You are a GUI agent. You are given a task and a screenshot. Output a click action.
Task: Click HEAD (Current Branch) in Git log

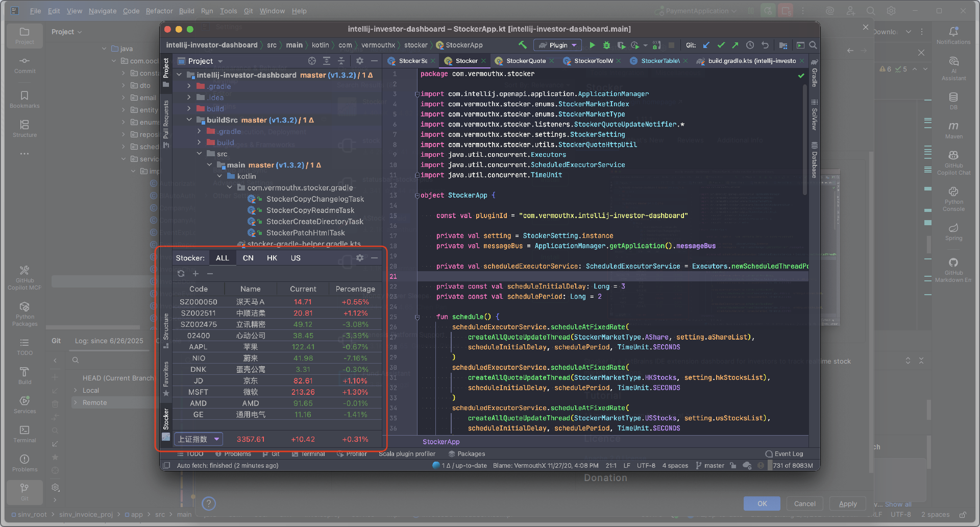[118, 378]
